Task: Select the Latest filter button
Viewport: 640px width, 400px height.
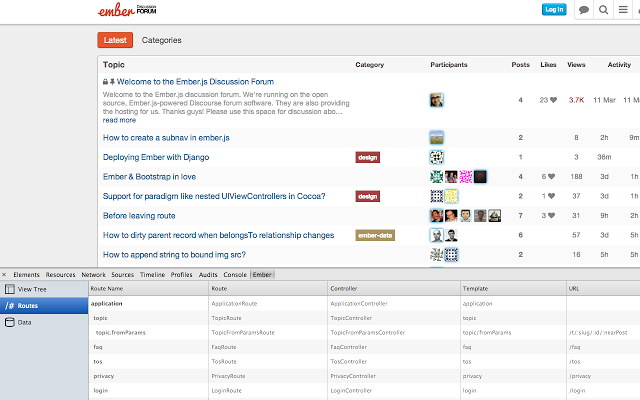Action: pyautogui.click(x=115, y=40)
